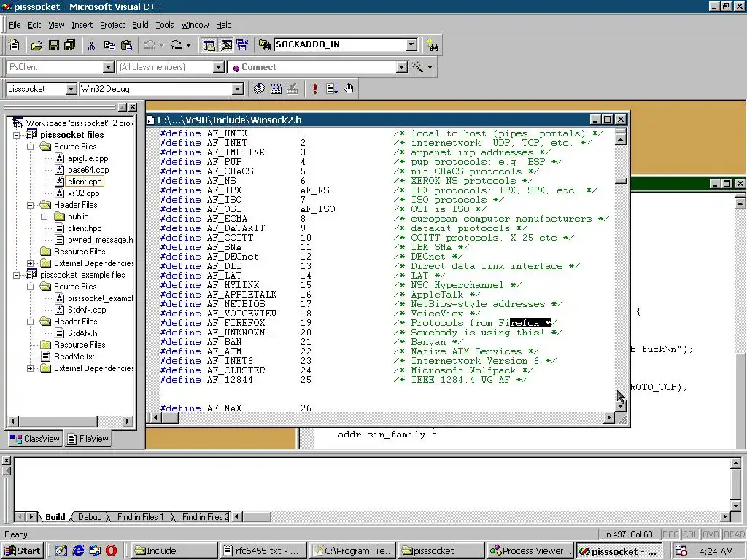
Task: Select client.cpp in file tree
Action: coord(85,182)
